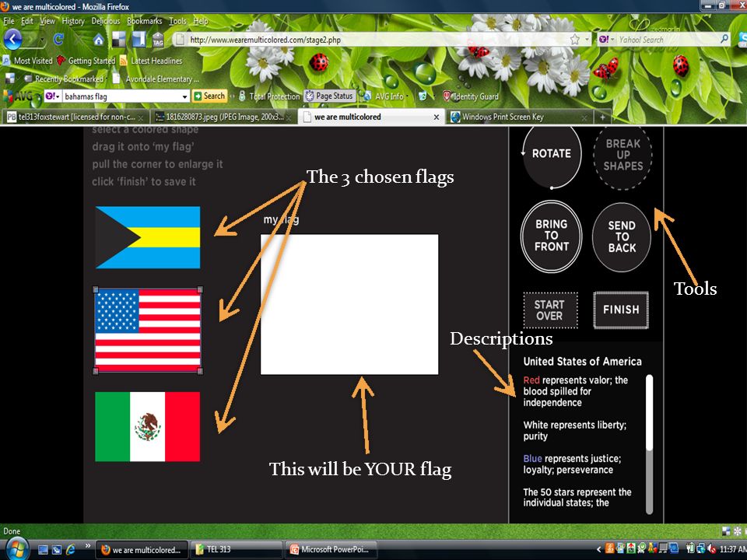747x560 pixels.
Task: Select the United States flag
Action: [148, 330]
